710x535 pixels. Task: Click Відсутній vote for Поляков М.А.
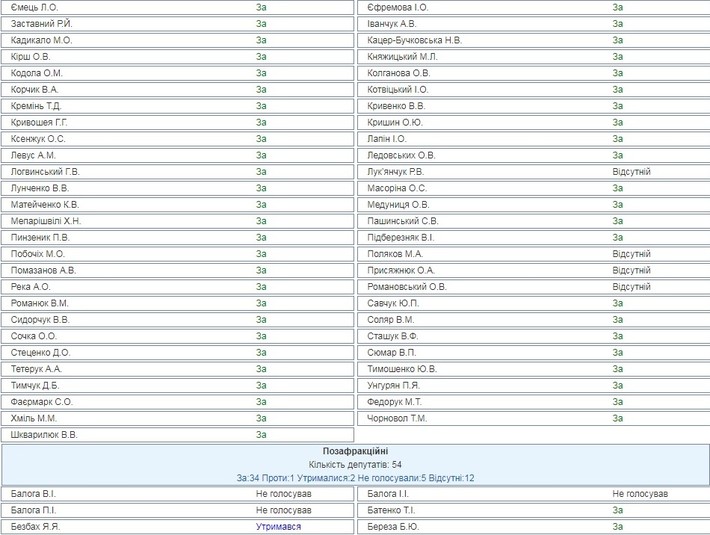(631, 254)
